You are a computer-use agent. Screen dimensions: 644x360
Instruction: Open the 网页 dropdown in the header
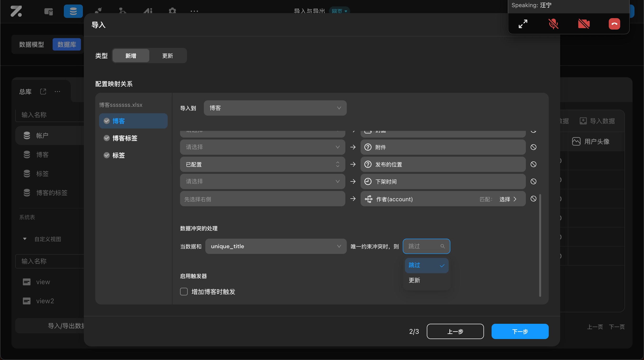339,11
